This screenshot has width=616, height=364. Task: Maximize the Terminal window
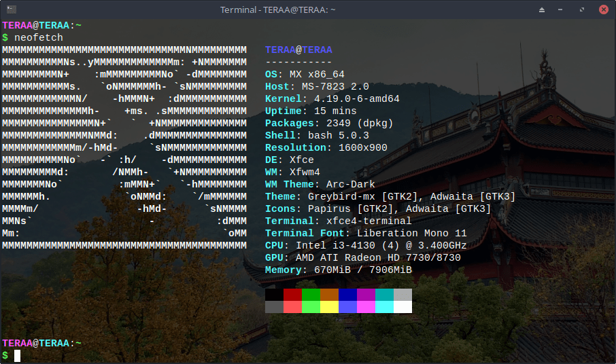[582, 10]
